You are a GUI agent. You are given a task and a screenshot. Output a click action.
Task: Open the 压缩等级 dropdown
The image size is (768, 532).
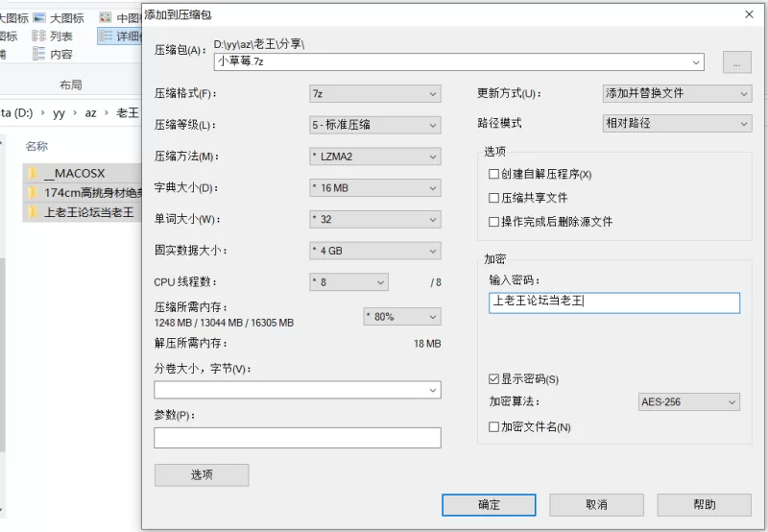pyautogui.click(x=375, y=125)
